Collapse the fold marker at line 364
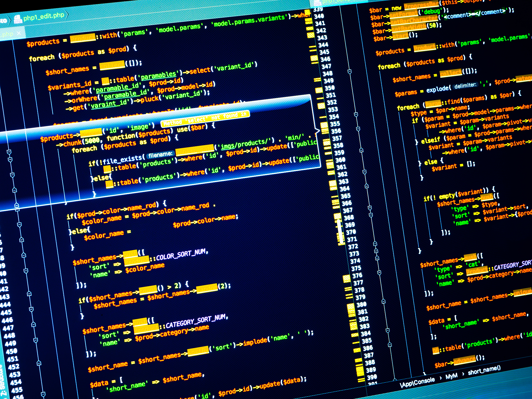532x399 pixels. coord(367,186)
